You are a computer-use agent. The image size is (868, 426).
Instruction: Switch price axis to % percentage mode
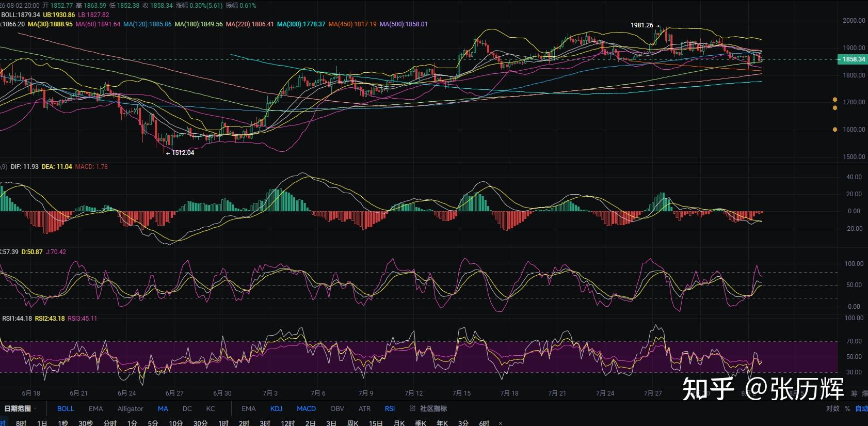pos(847,408)
